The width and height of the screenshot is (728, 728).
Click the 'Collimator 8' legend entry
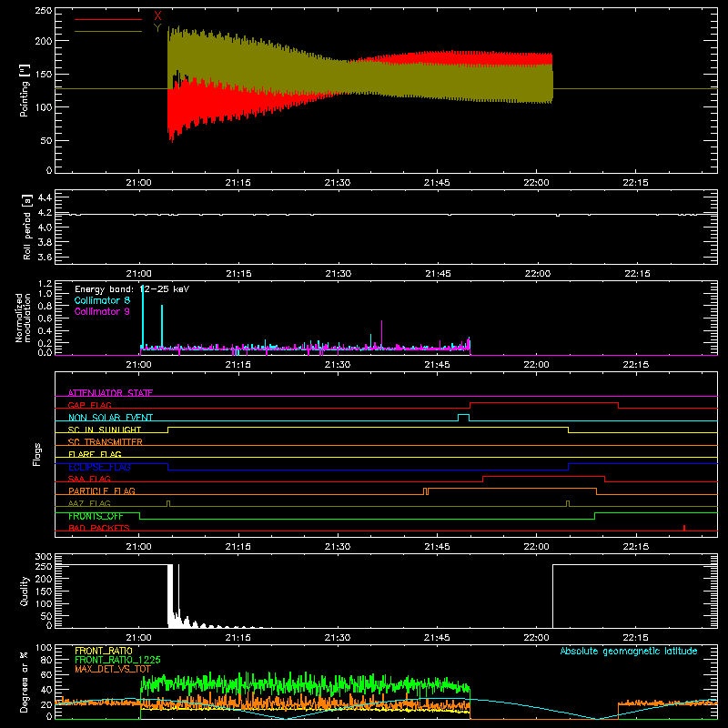click(x=102, y=300)
